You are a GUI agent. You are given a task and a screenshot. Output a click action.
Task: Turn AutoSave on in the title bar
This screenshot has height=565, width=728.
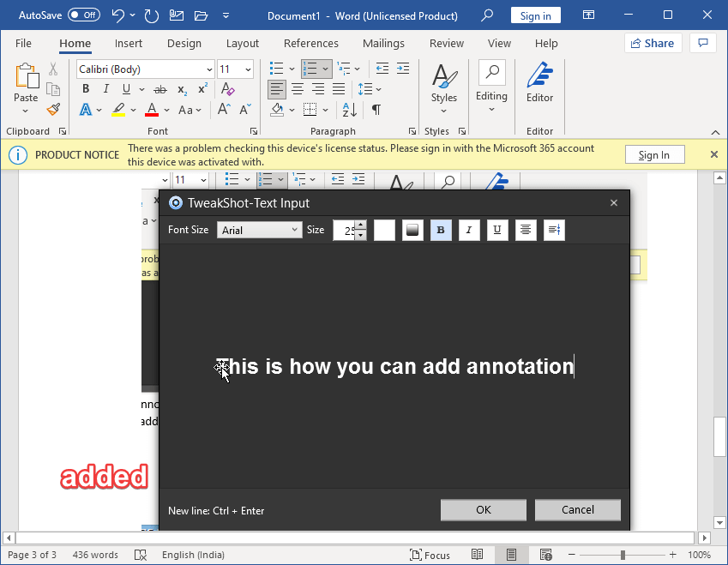point(82,15)
